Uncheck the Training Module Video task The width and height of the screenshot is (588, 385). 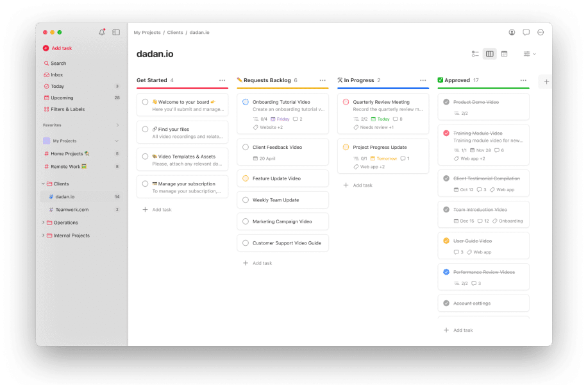(446, 133)
